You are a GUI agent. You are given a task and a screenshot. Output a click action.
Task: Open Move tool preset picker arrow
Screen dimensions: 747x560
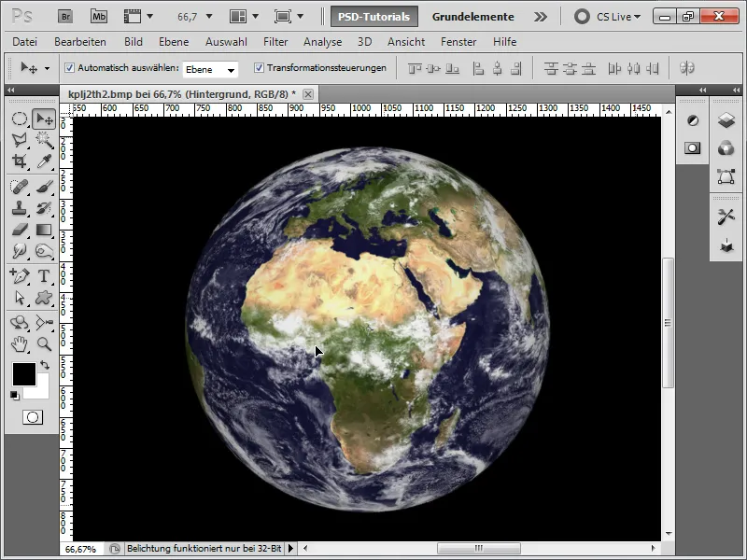(x=47, y=68)
